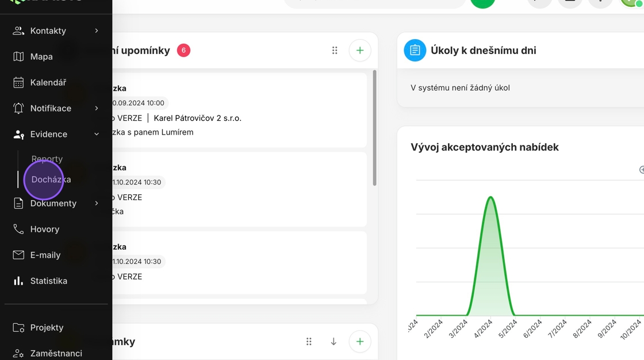Expand the Dokumenty submenu chevron
Screen dimensions: 644x360
tap(97, 203)
